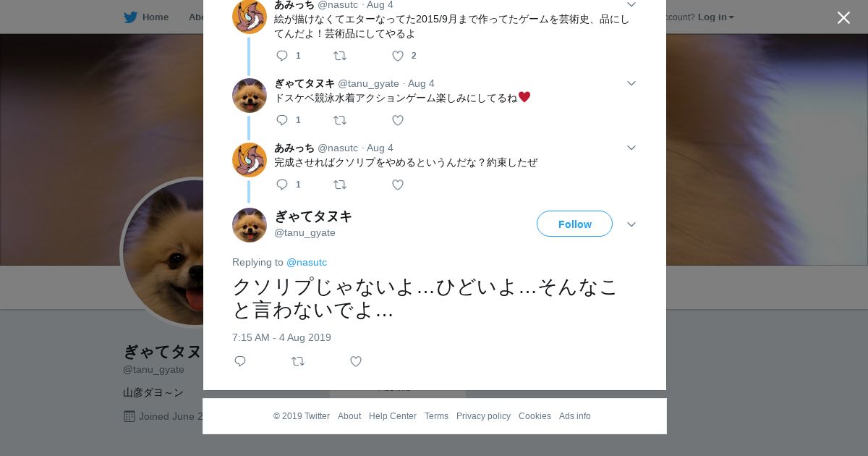Expand options for あみっち's 完成させれば tweet
Screen dimensions: 868x456
pyautogui.click(x=631, y=148)
